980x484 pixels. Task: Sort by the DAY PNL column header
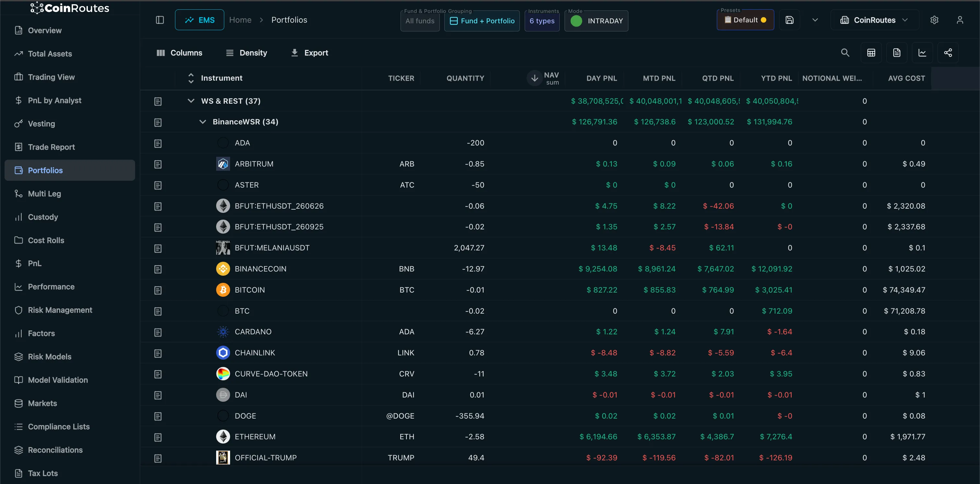[601, 78]
